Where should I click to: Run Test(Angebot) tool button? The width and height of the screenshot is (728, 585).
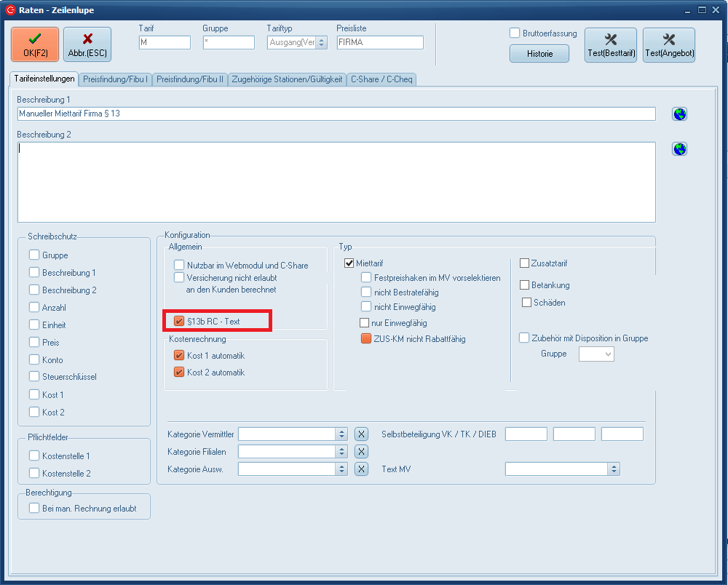[669, 45]
